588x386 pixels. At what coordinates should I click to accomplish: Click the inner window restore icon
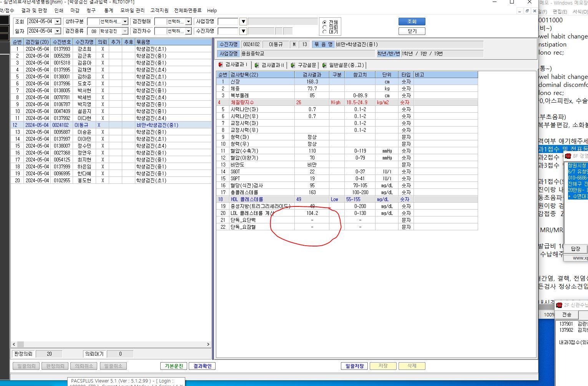point(527,11)
